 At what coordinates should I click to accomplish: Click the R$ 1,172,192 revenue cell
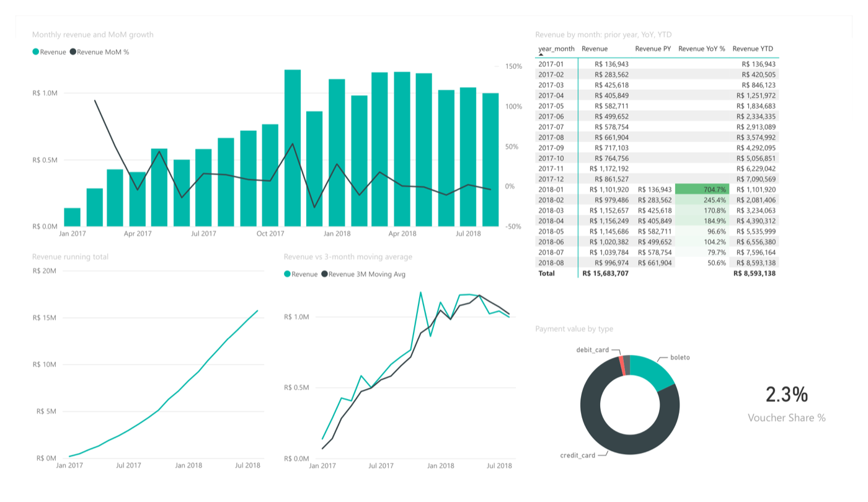click(x=609, y=168)
